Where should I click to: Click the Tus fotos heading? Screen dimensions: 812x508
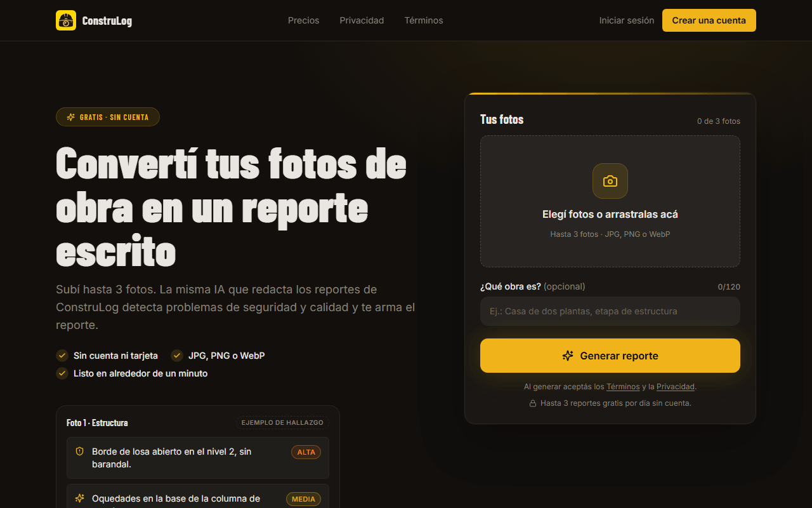click(502, 119)
